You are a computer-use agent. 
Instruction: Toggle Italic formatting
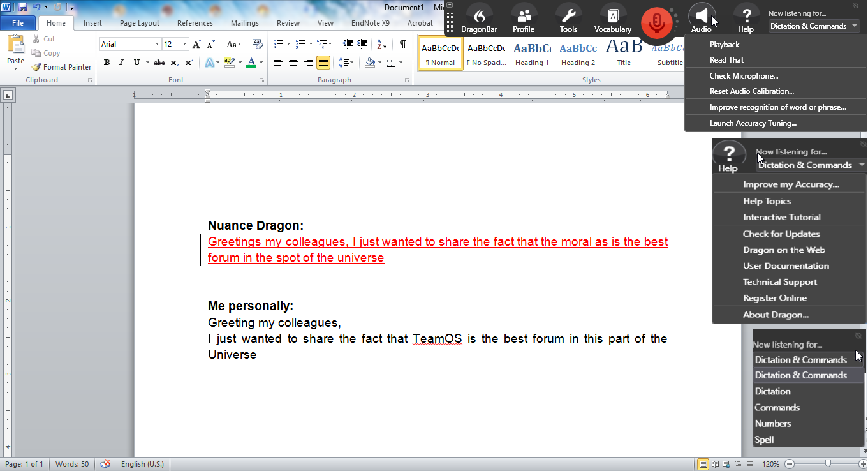pos(122,63)
